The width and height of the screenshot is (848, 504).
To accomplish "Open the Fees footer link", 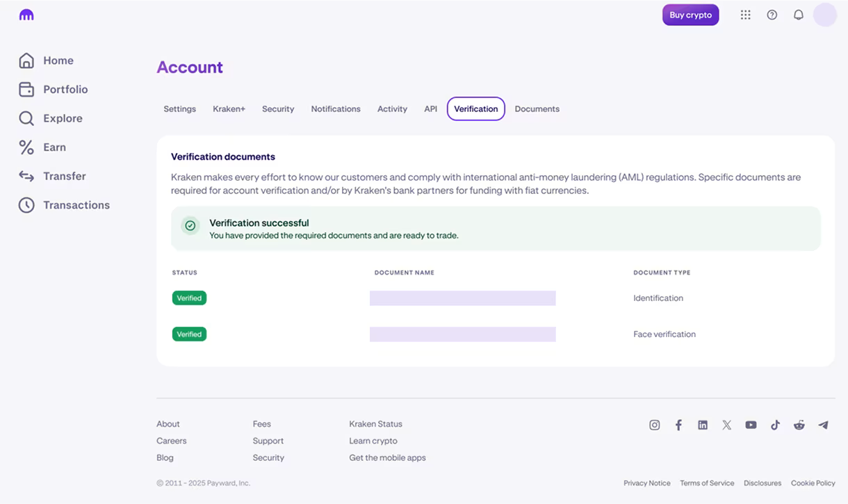I will pyautogui.click(x=262, y=424).
